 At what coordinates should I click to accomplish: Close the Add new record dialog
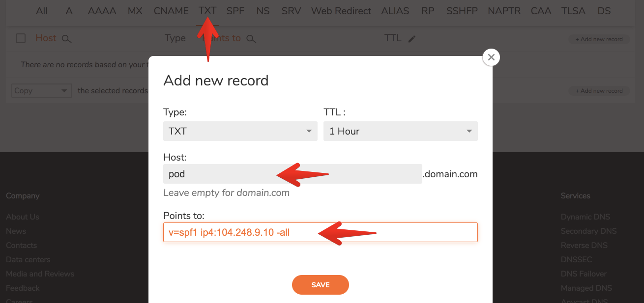[x=491, y=57]
